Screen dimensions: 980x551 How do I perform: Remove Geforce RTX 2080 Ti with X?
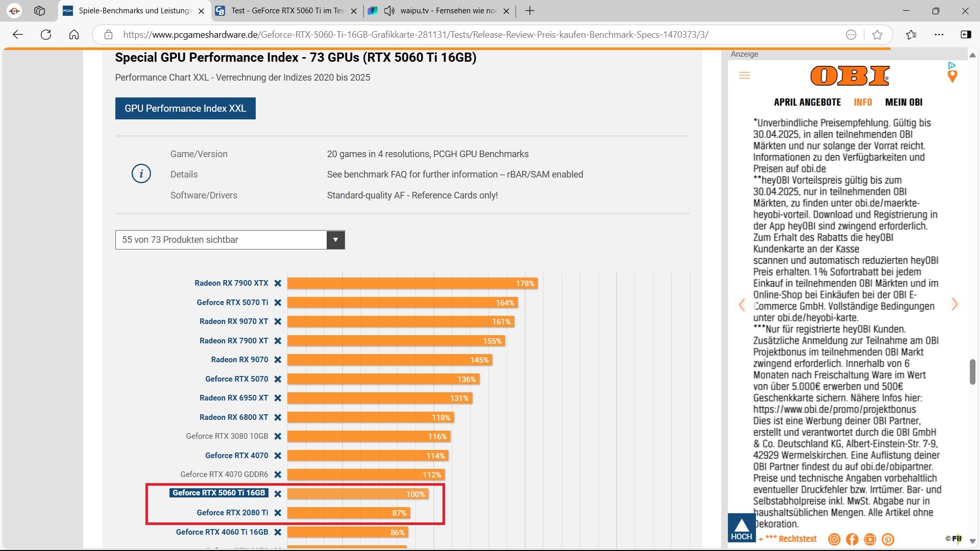click(x=278, y=513)
